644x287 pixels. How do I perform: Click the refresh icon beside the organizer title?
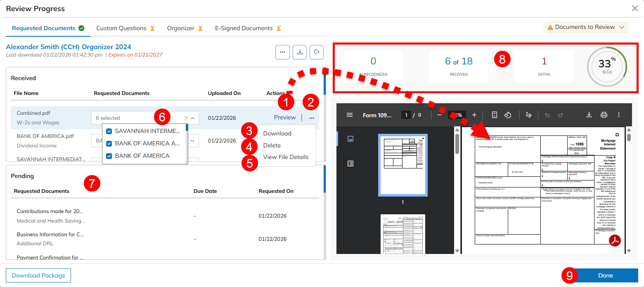pos(317,52)
